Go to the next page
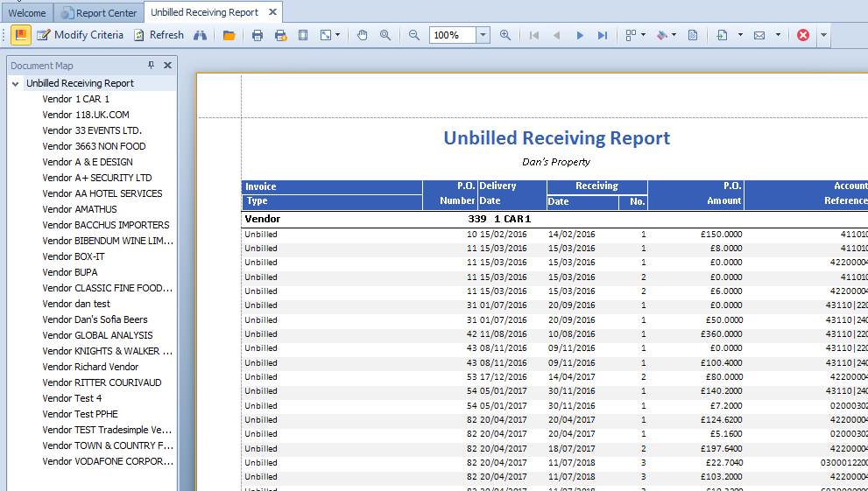The image size is (868, 491). [x=579, y=35]
